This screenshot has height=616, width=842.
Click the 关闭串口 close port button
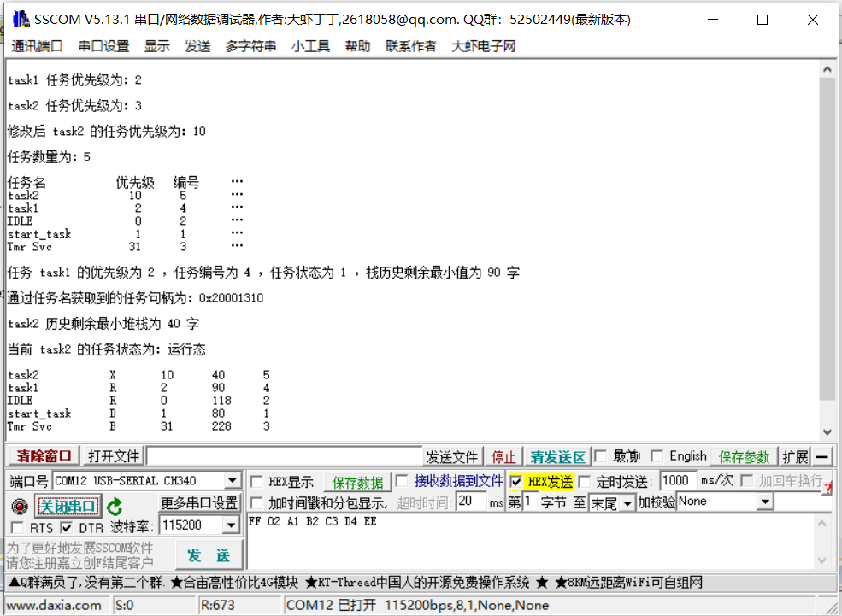[x=68, y=506]
